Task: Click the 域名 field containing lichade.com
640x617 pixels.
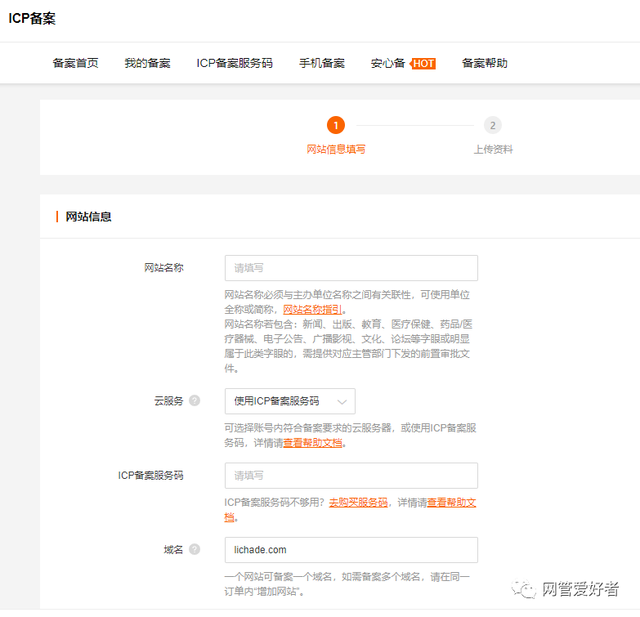Action: (350, 550)
